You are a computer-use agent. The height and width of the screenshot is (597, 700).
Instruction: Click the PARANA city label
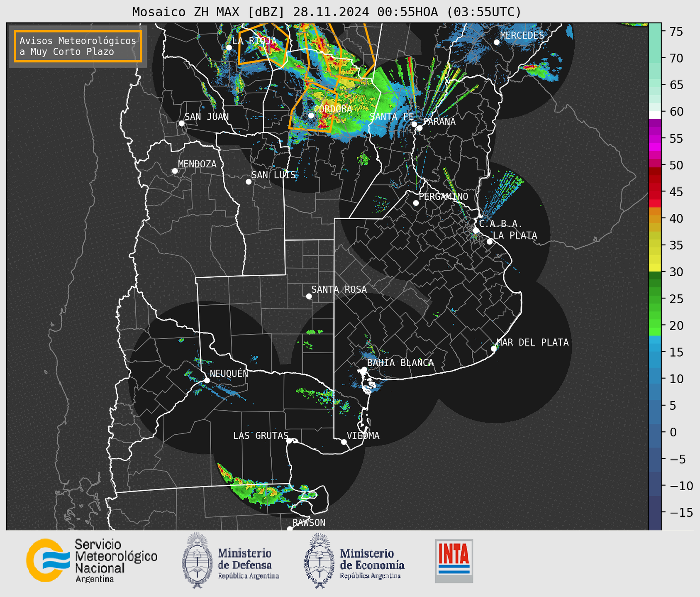point(439,122)
